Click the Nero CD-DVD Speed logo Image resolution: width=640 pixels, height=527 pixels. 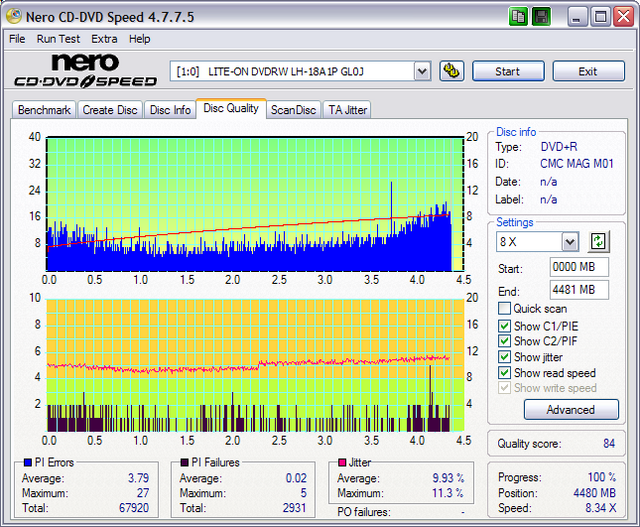[85, 70]
